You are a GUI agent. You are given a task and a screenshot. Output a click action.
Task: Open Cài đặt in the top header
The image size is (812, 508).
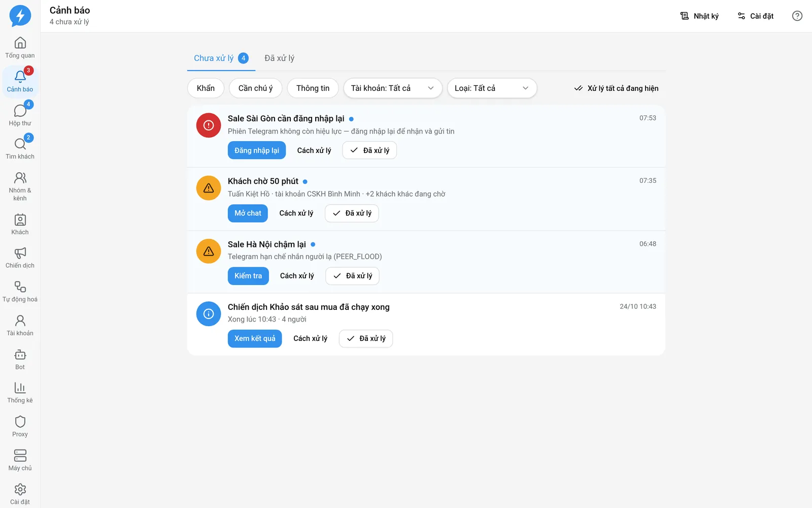click(756, 16)
